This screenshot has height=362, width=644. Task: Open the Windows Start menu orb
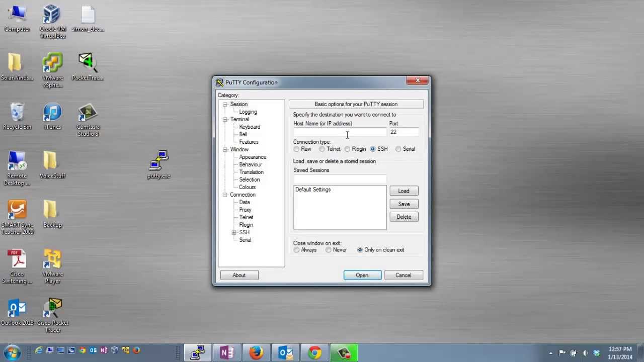(12, 352)
